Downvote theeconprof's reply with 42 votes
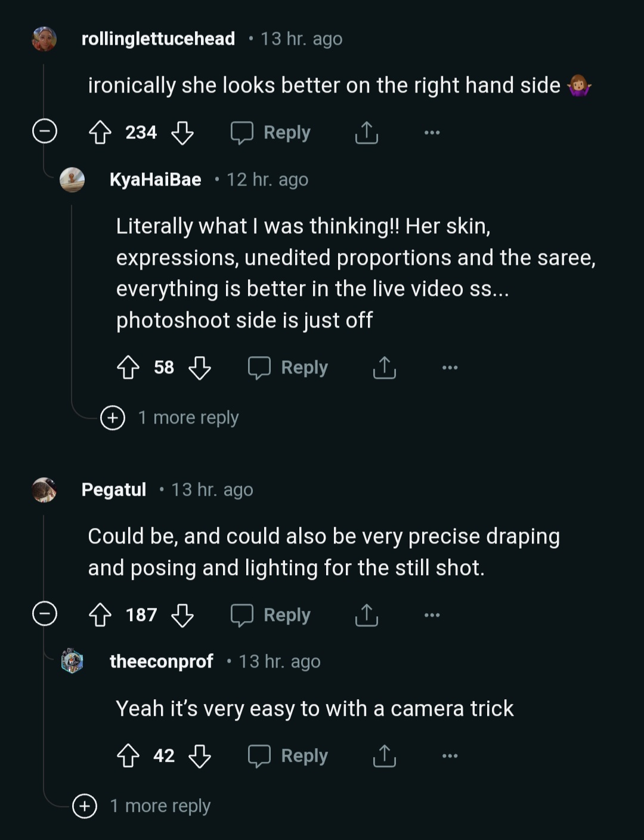This screenshot has height=840, width=644. pyautogui.click(x=200, y=756)
